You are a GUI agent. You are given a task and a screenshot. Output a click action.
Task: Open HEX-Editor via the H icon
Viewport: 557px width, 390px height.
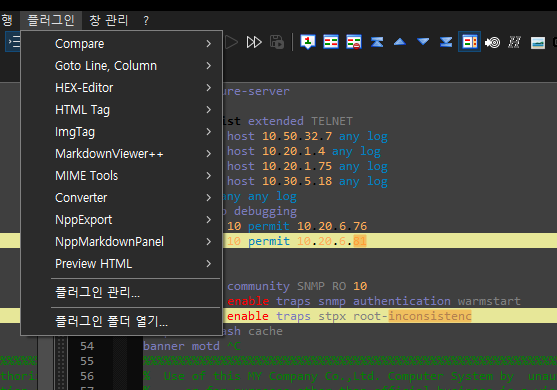tap(514, 42)
